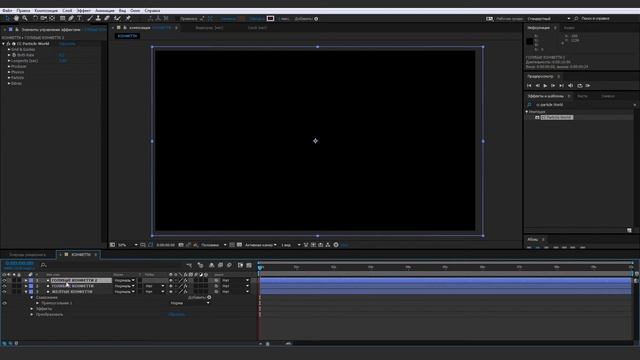This screenshot has height=360, width=640.
Task: Select the Clone Stamp tool
Action: [98, 18]
